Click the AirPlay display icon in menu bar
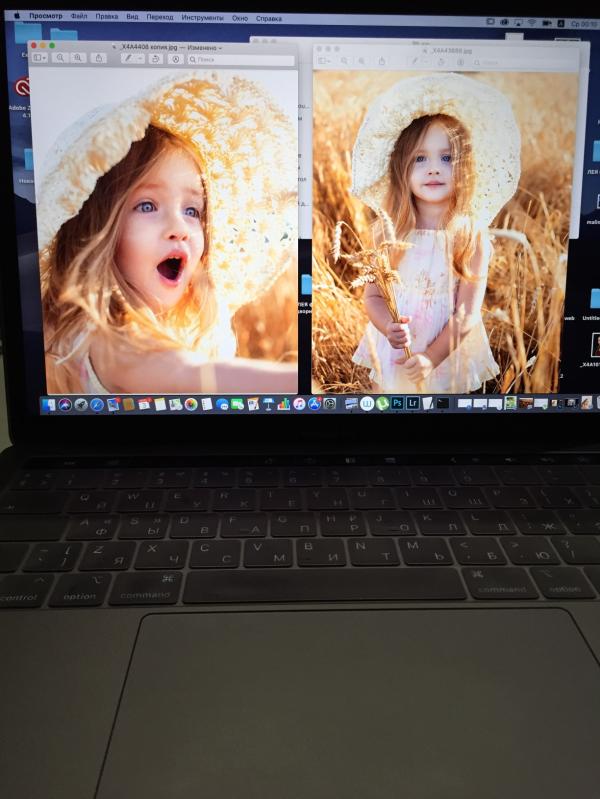This screenshot has width=600, height=799. [518, 23]
